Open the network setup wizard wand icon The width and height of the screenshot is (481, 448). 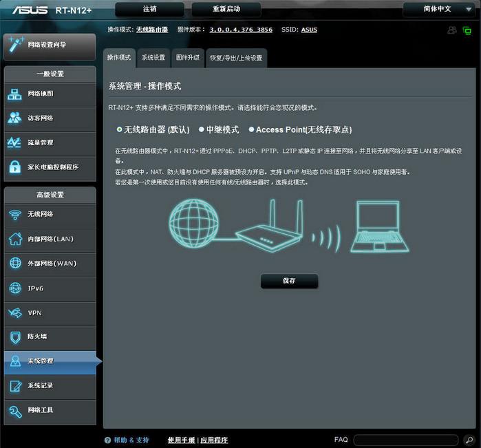click(16, 45)
